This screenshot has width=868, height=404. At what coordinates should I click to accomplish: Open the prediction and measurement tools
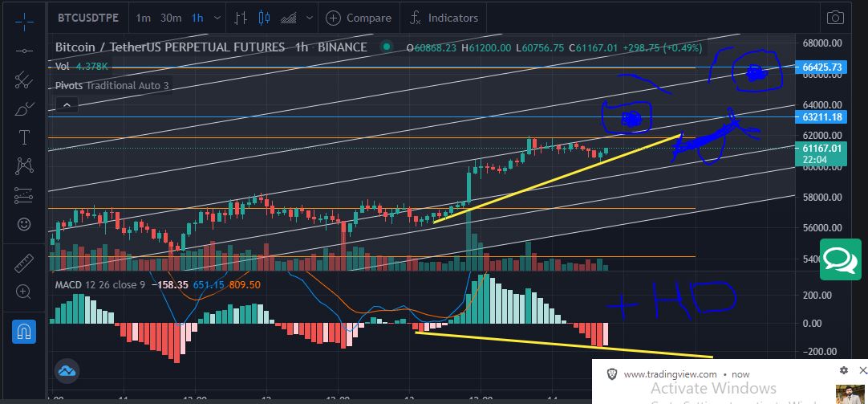coord(24,195)
